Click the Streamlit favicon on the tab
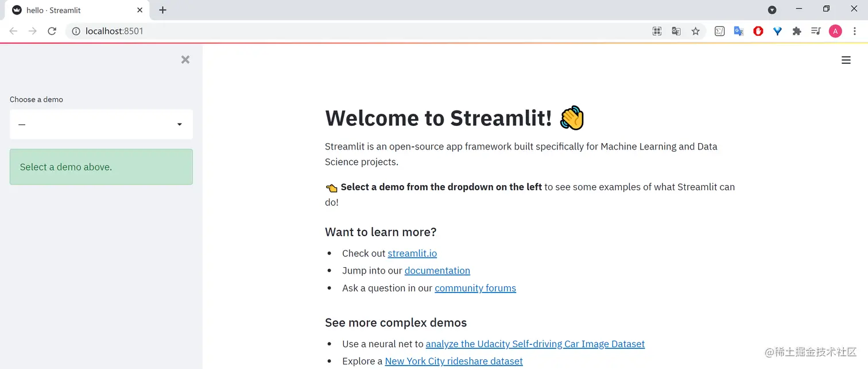This screenshot has height=369, width=868. click(x=17, y=10)
